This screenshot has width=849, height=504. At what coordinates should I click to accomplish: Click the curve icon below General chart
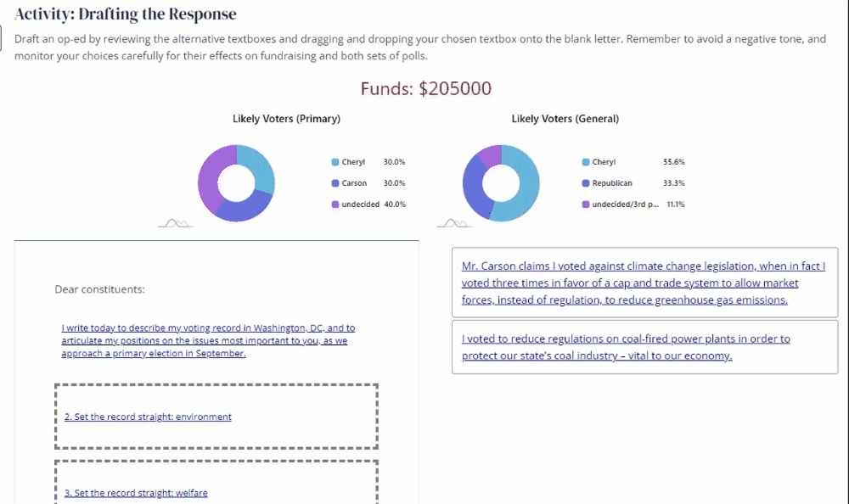click(453, 223)
